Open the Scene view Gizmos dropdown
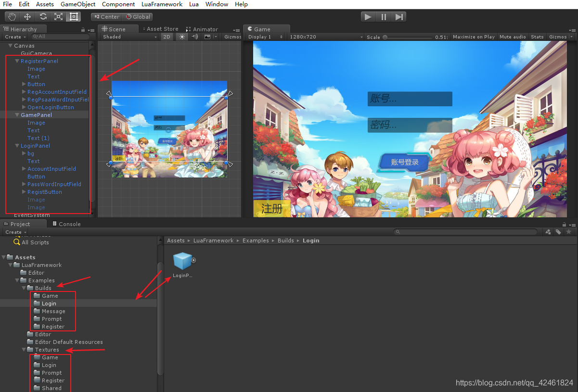578x392 pixels. (x=232, y=37)
